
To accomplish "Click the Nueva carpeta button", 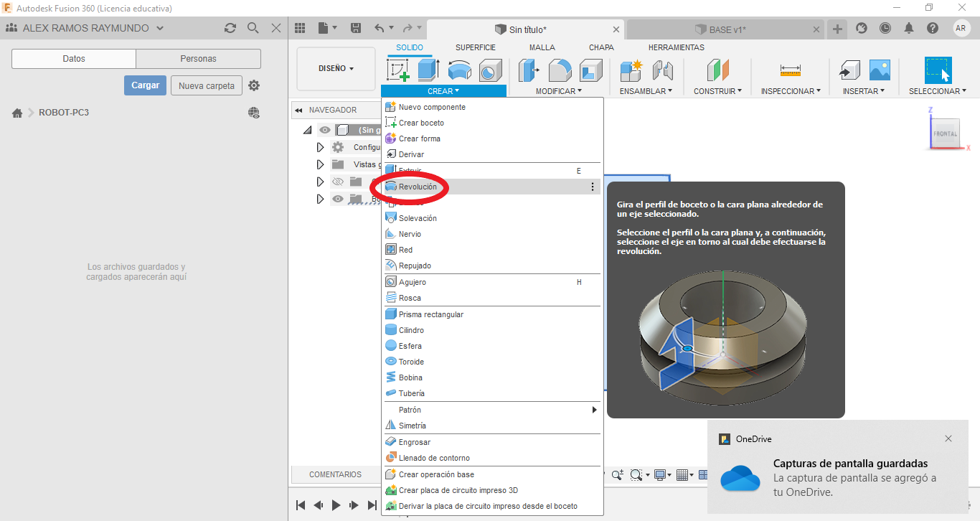I will [207, 85].
